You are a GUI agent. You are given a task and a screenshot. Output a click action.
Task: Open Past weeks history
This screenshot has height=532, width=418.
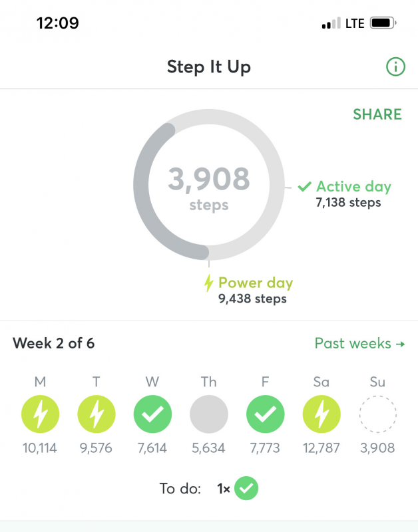360,343
